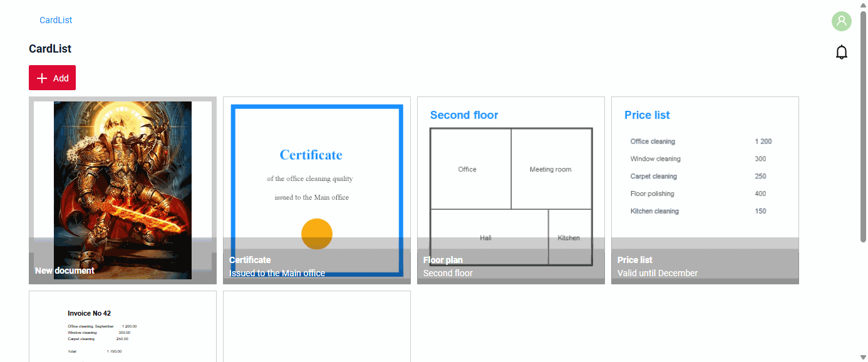
Task: Select the 'Valid until December' caption
Action: point(658,273)
